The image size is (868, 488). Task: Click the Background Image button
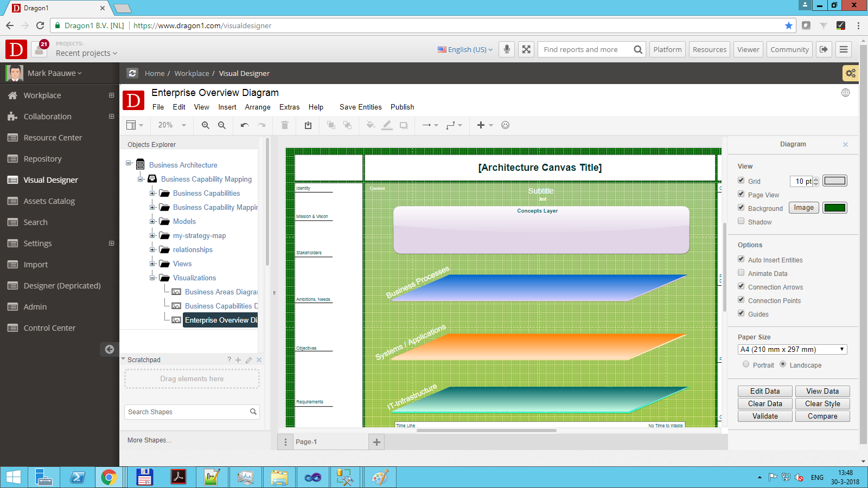pos(803,208)
